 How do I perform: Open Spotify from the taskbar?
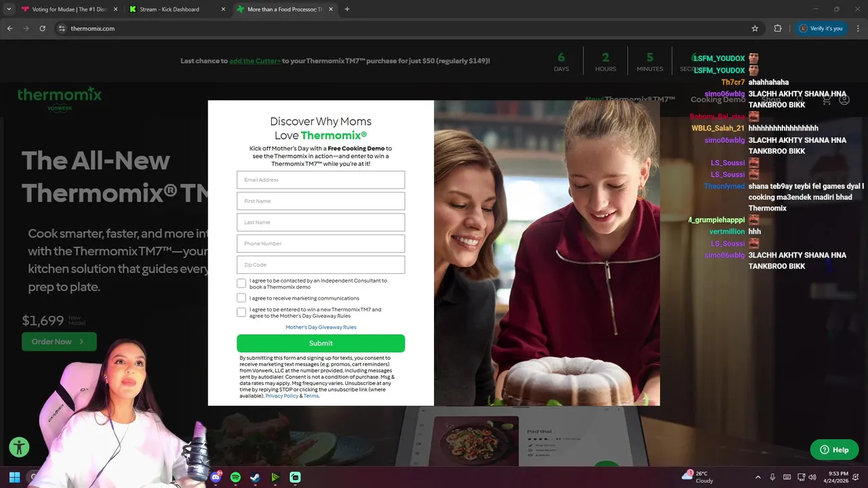(x=235, y=477)
